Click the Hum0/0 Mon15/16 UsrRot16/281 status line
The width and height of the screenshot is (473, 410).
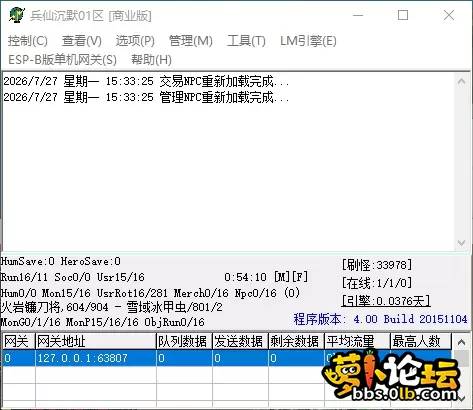150,293
